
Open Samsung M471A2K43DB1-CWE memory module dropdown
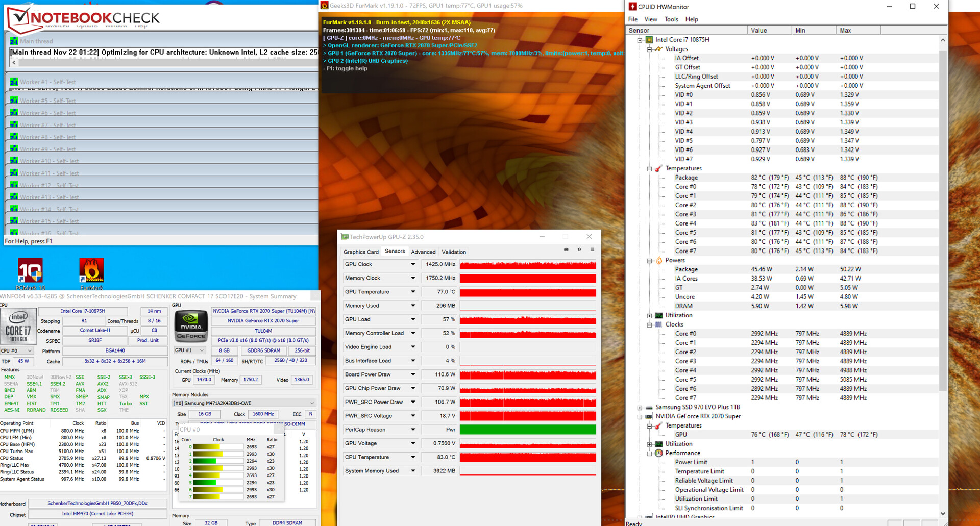(x=244, y=403)
